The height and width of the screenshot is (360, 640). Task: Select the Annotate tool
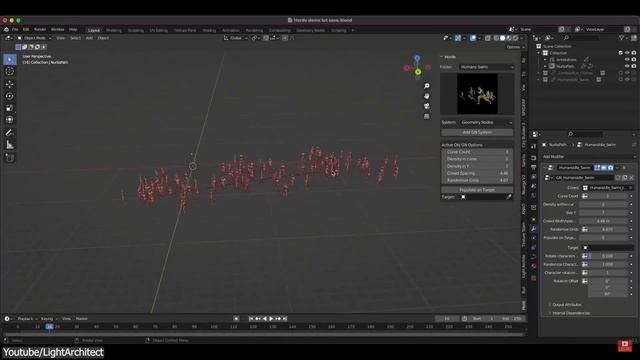tap(10, 133)
